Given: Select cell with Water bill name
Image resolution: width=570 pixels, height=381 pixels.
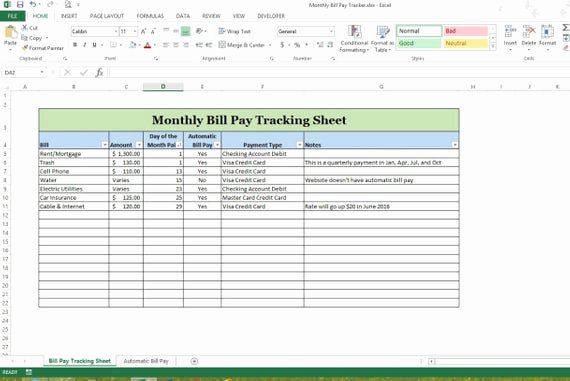Looking at the screenshot, I should 74,180.
